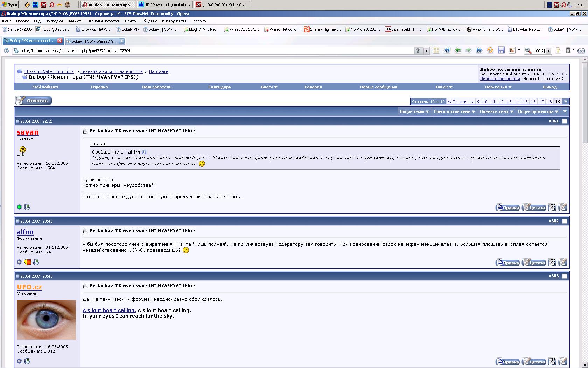Tick the checkbox beside post #363

tap(564, 276)
